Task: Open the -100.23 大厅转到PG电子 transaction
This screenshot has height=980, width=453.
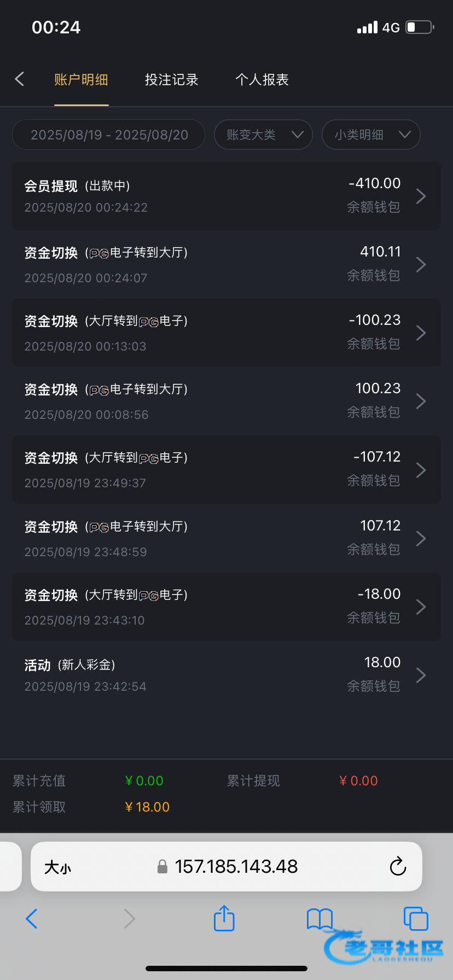Action: 226,332
